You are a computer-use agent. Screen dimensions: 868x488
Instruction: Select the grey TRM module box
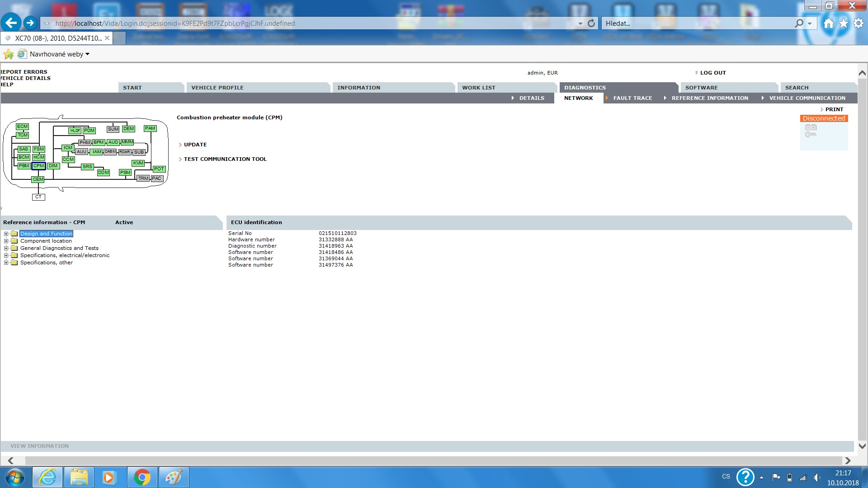click(x=143, y=178)
